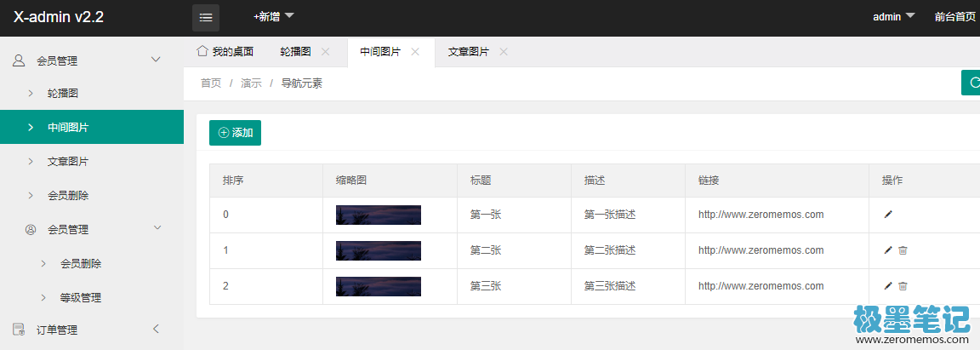This screenshot has width=980, height=350.
Task: Click the 第二张 title cell
Action: (486, 250)
